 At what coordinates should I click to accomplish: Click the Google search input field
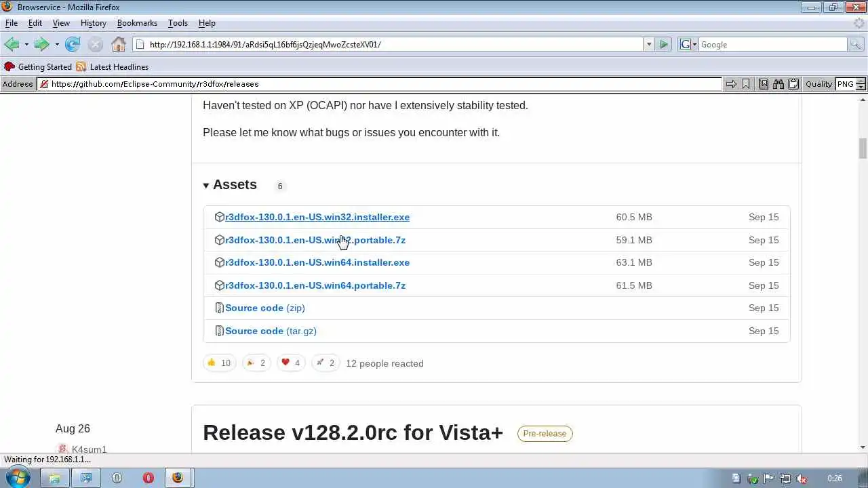coord(772,44)
